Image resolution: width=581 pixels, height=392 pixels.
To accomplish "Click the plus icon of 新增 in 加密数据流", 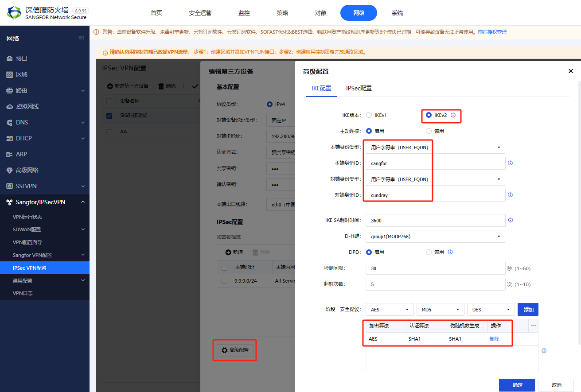I will tap(228, 252).
